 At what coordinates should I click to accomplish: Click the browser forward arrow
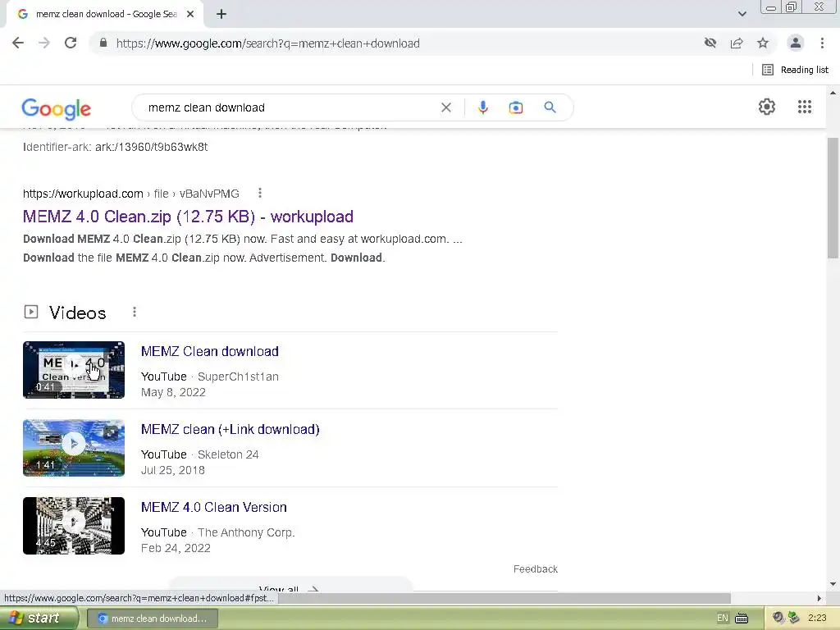[44, 43]
